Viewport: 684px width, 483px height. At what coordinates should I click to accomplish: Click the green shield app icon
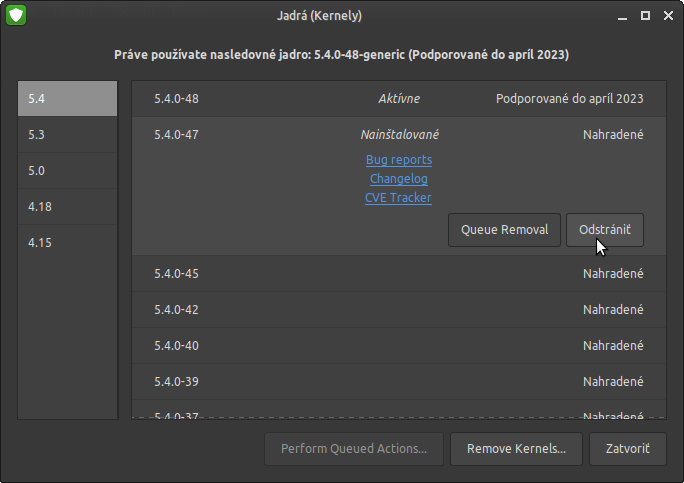click(x=16, y=15)
